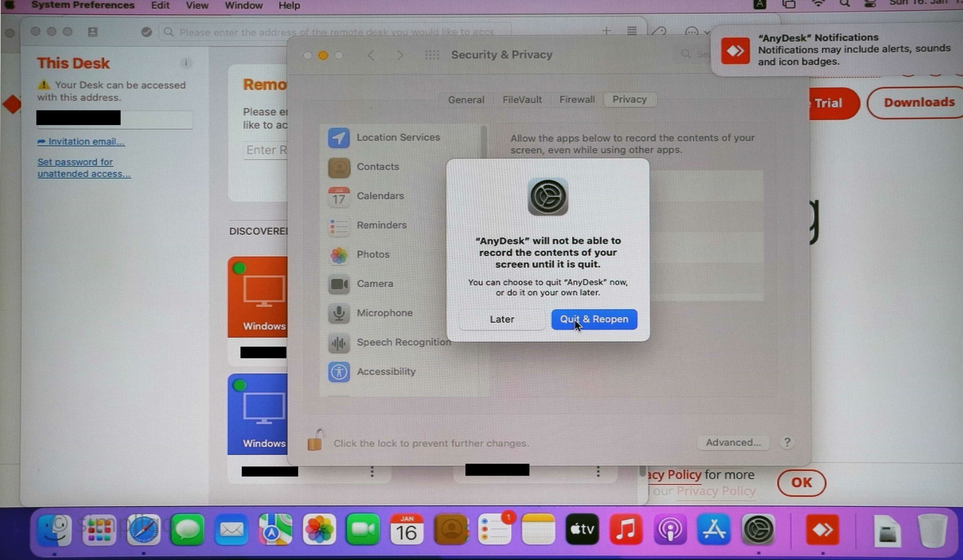Switch to the Firewall tab
Image resolution: width=963 pixels, height=560 pixels.
tap(576, 99)
